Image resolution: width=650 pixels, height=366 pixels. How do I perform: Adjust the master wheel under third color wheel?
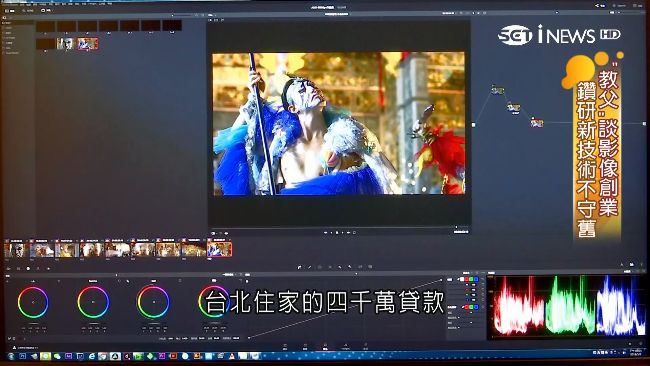coord(153,323)
